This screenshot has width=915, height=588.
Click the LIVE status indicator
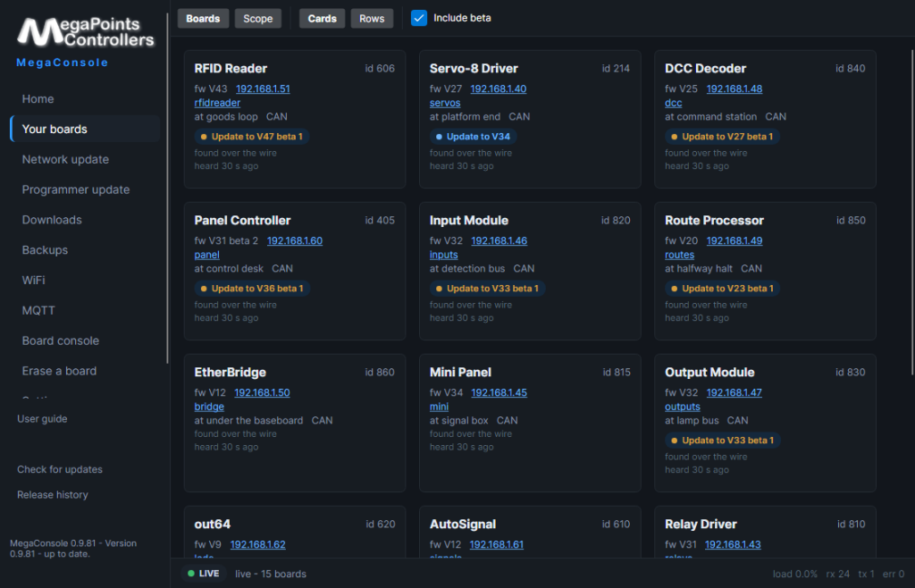tap(204, 574)
